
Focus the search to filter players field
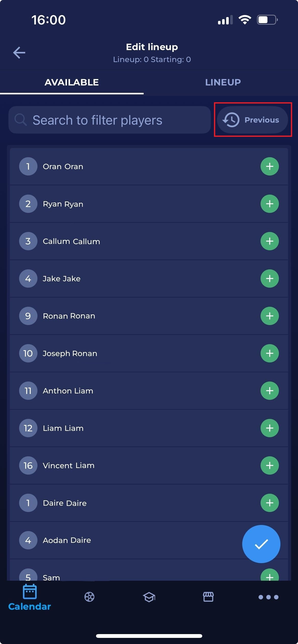click(x=110, y=120)
